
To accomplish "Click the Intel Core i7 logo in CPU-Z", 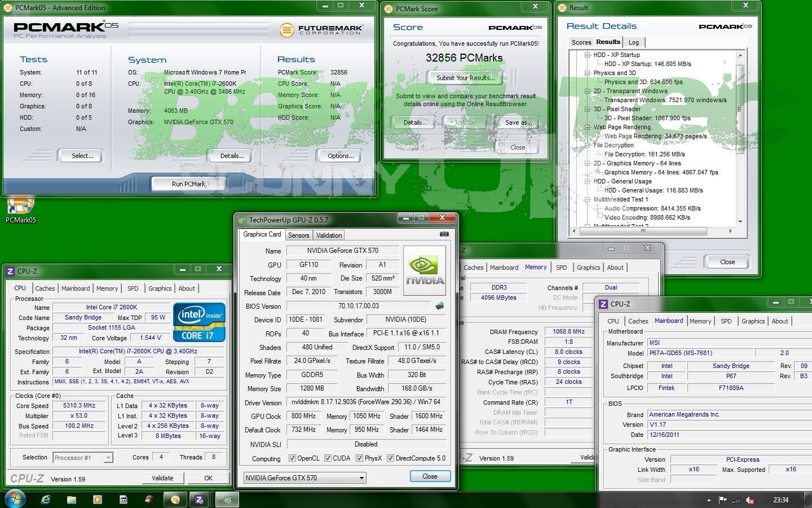I will coord(199,322).
